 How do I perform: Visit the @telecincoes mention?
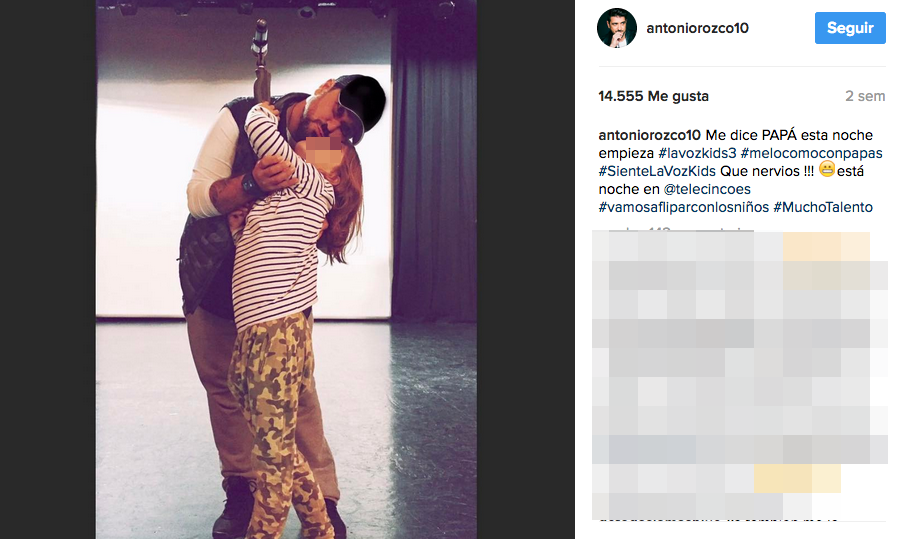pos(707,189)
